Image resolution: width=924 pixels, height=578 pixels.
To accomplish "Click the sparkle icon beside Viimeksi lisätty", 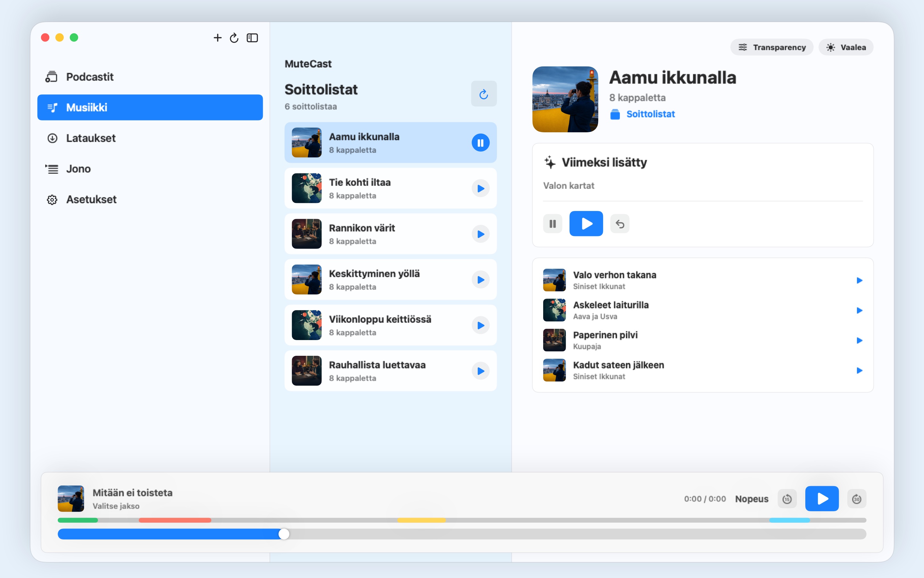I will coord(550,162).
